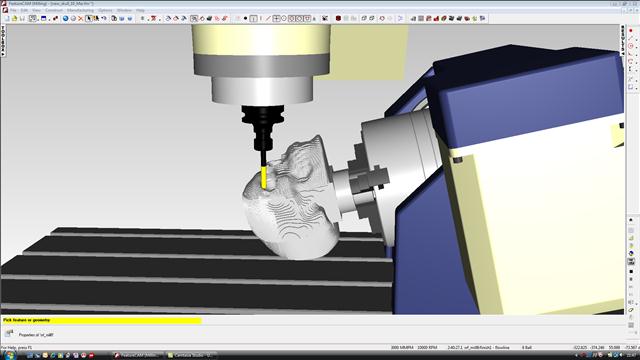Screen dimensions: 640x360
Task: Click the line drawing tool icon
Action: (268, 18)
